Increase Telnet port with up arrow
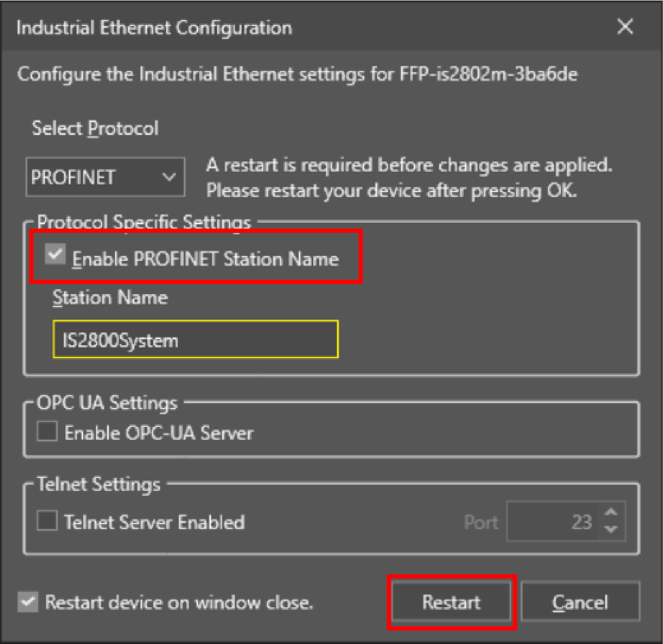The height and width of the screenshot is (644, 663). [611, 512]
